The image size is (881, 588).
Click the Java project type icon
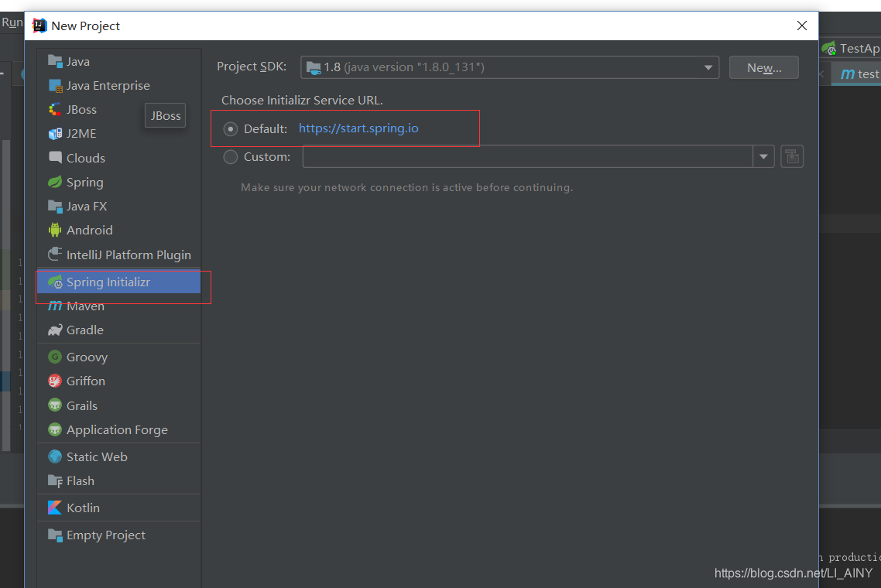click(x=55, y=61)
